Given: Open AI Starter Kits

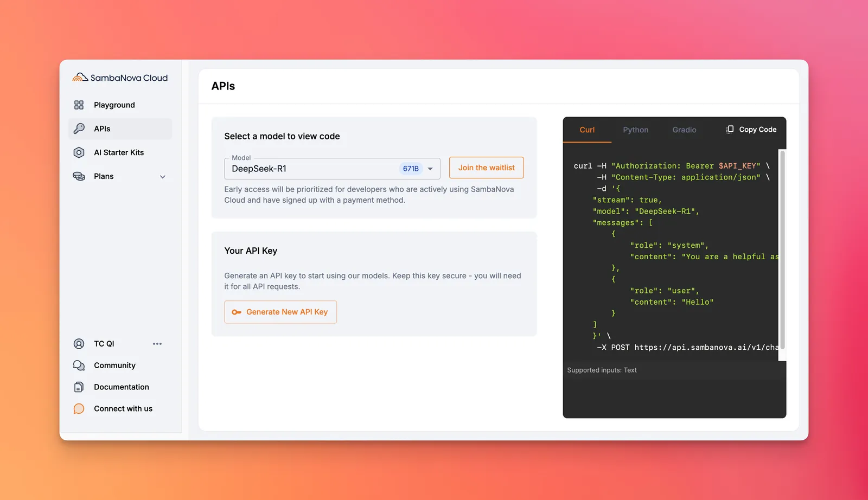Looking at the screenshot, I should [x=120, y=152].
